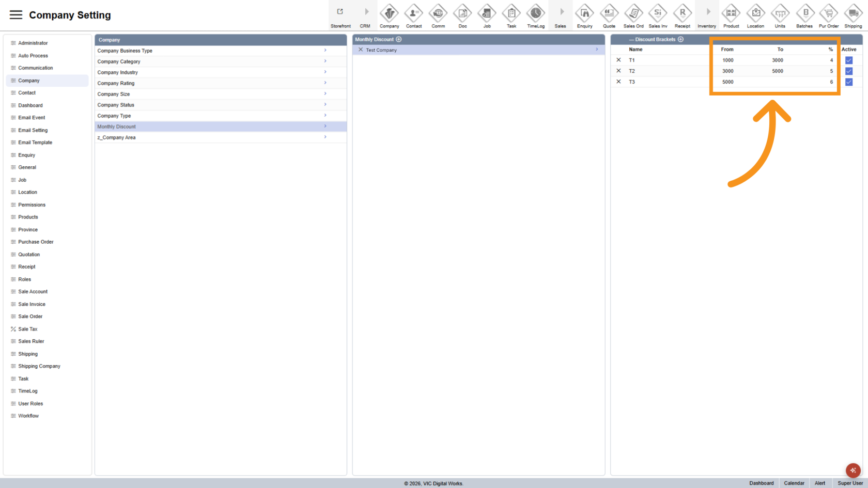Select Sales Ruler in settings sidebar
Viewport: 868px width, 488px height.
coord(47,341)
